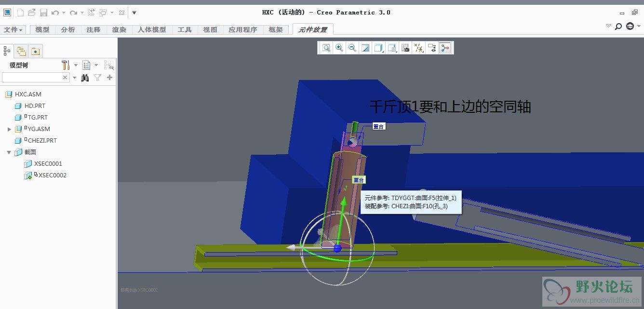Open the model tree Show dropdown arrow
644x309 pixels.
click(x=96, y=65)
